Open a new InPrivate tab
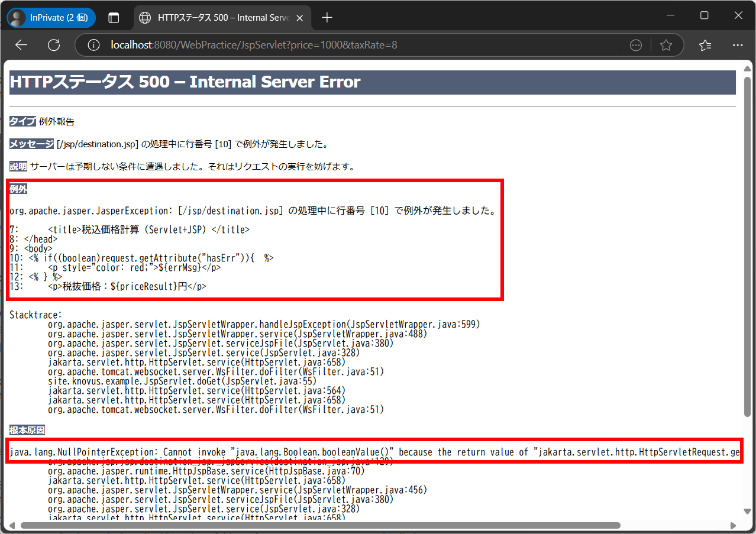756x534 pixels. [327, 18]
